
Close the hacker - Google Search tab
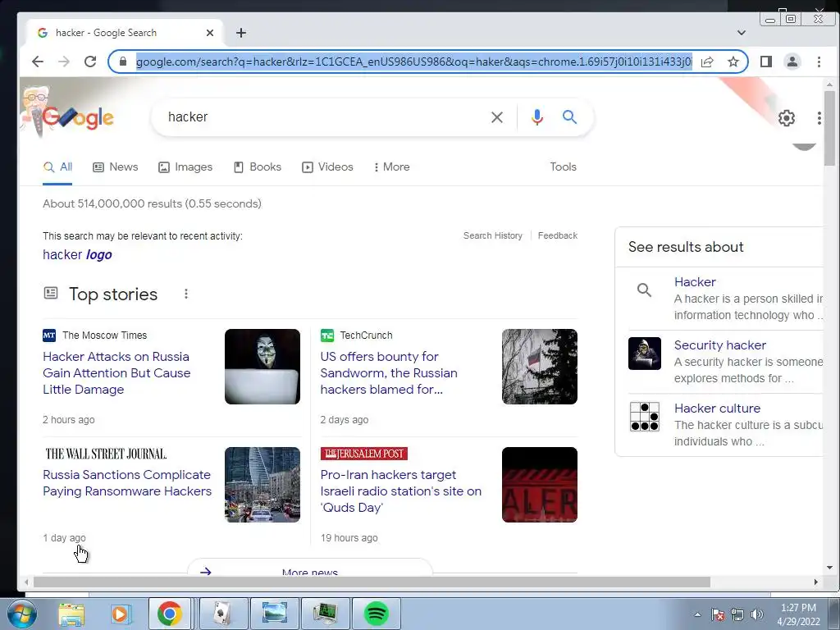coord(210,33)
